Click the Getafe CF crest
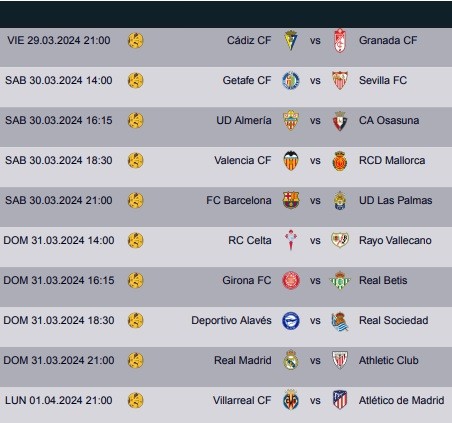Screen dimensions: 452x423 click(291, 80)
